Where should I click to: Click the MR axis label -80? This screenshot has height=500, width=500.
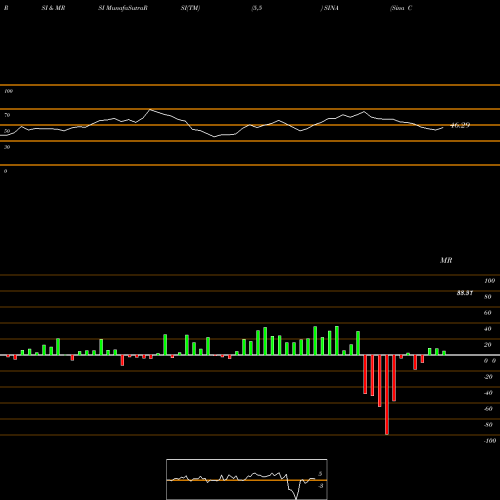coord(488,425)
